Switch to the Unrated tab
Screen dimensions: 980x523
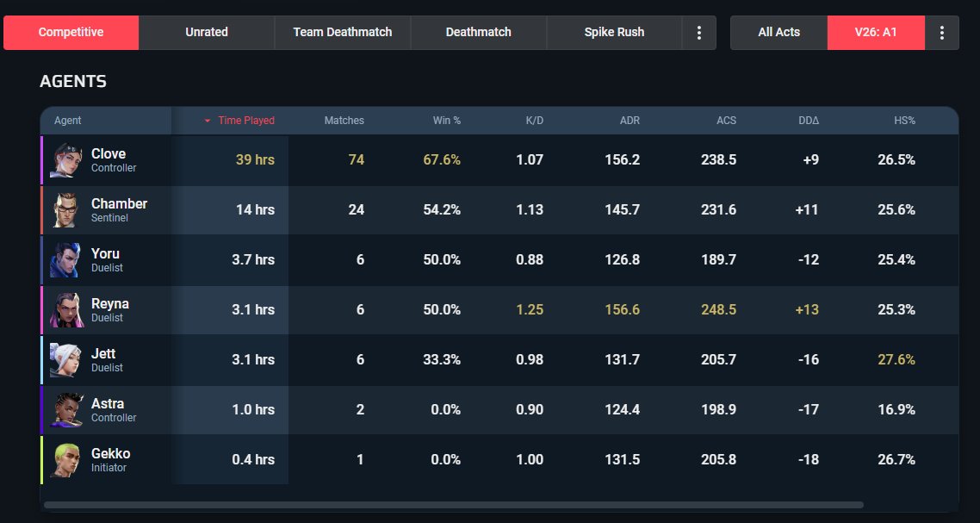[x=207, y=33]
